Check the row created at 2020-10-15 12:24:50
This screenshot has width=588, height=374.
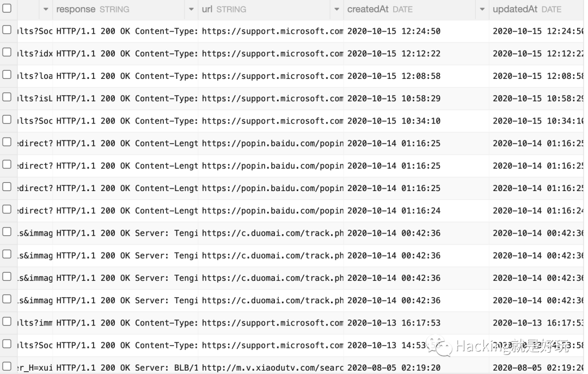(7, 29)
